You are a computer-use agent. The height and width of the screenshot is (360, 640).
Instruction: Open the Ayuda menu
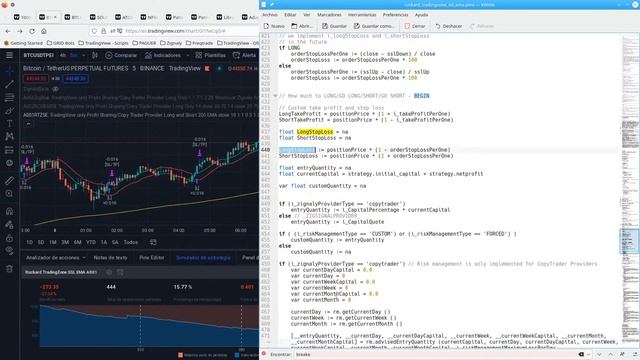[421, 15]
